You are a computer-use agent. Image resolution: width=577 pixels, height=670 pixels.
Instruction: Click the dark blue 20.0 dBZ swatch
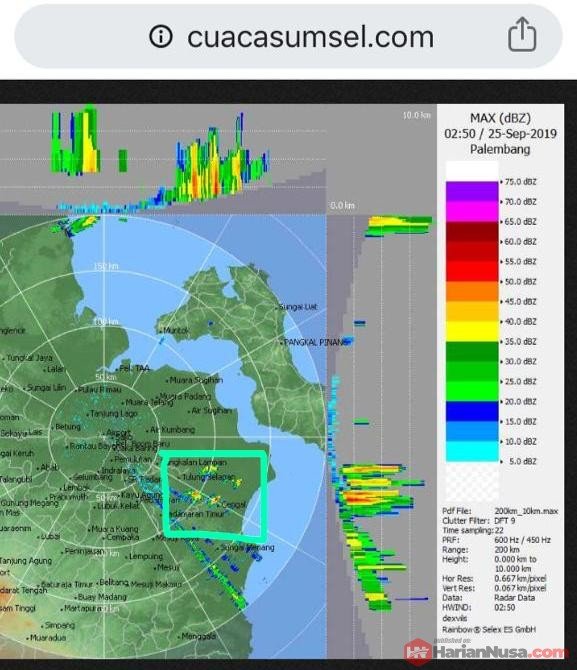point(472,411)
